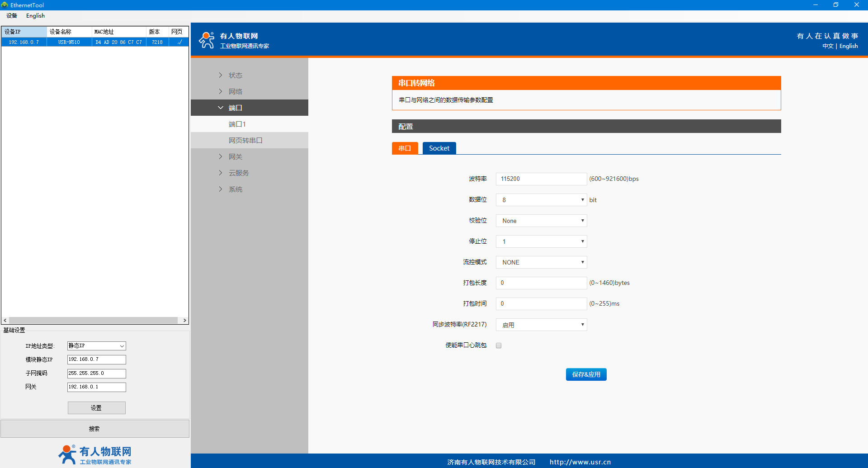868x468 pixels.
Task: Click the web page checkmark for device 192.168.0.7
Action: pos(179,42)
